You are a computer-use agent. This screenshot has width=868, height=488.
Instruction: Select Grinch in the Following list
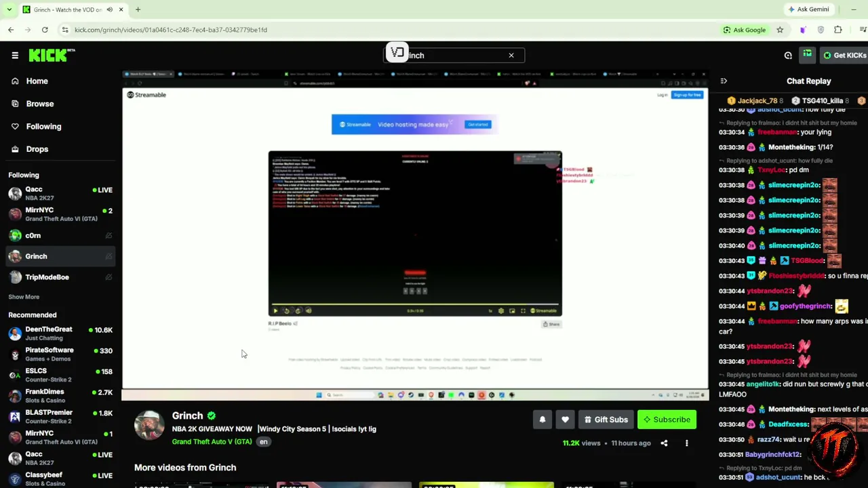click(x=60, y=256)
